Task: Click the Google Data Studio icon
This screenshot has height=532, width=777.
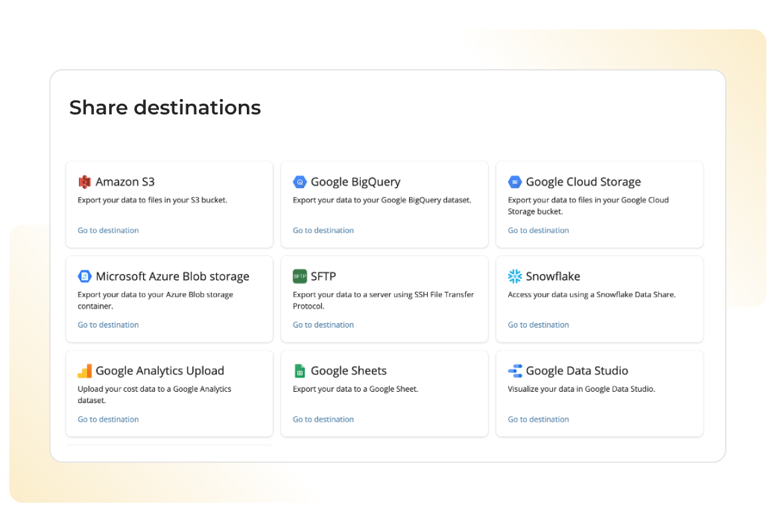Action: [x=515, y=371]
